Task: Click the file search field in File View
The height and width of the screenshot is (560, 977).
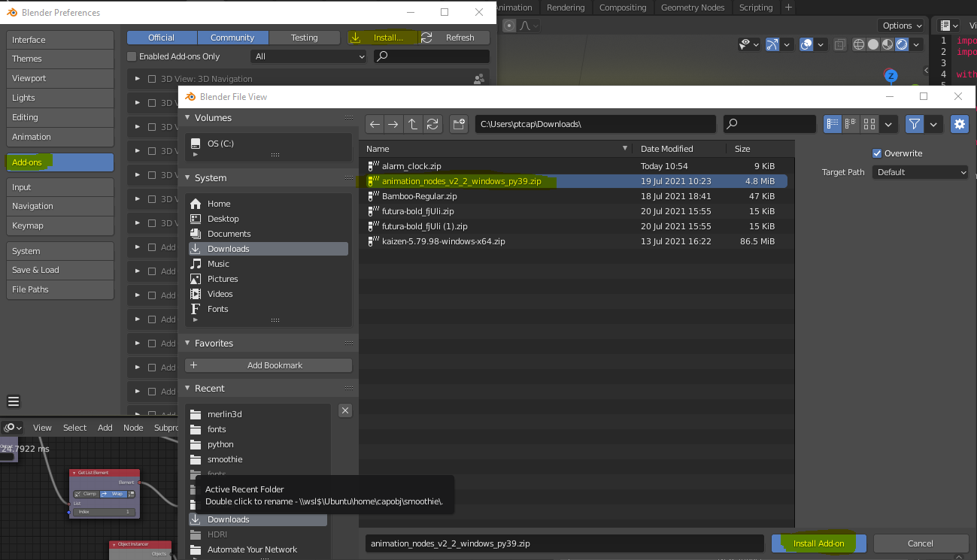Action: click(x=769, y=124)
